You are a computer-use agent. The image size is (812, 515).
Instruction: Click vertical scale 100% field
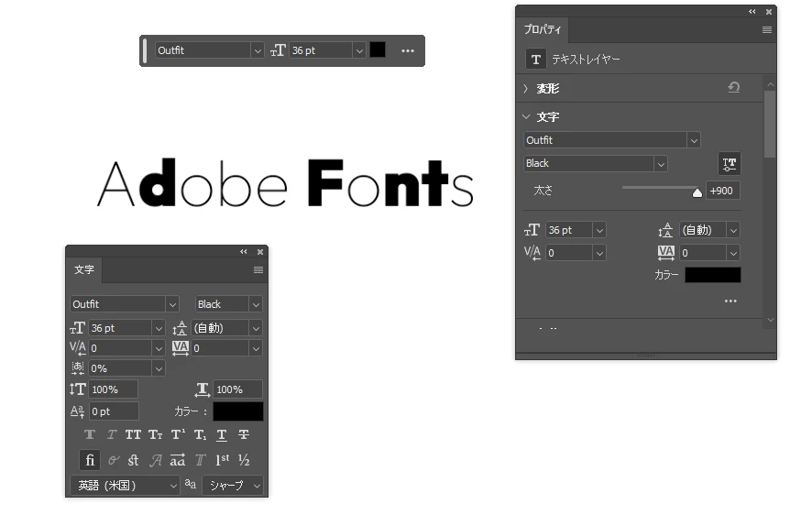point(114,389)
